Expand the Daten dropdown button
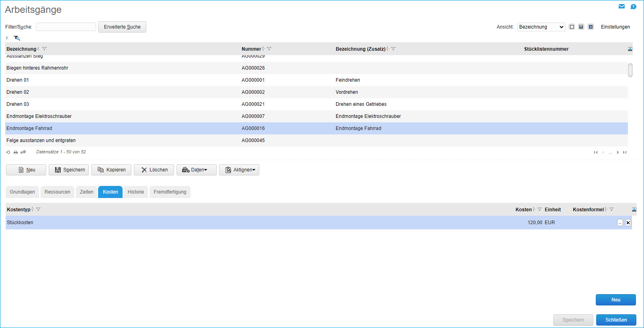The height and width of the screenshot is (328, 644). [197, 170]
